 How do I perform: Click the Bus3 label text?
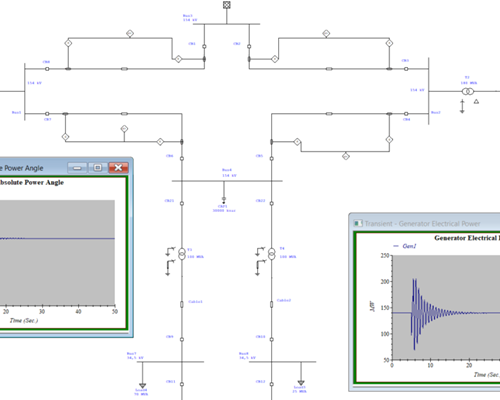(188, 16)
